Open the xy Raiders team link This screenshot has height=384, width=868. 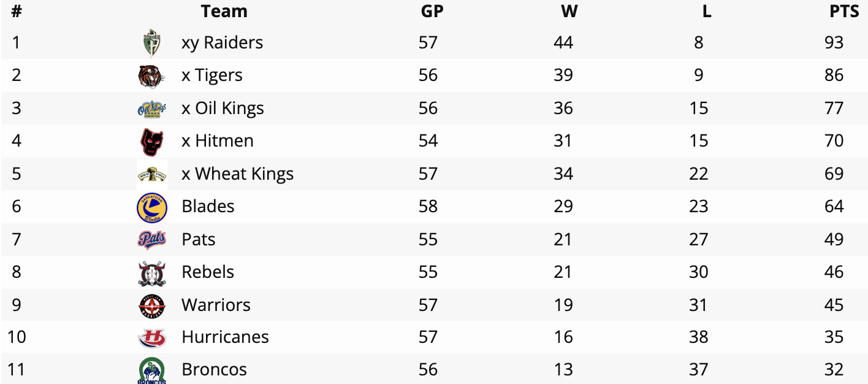222,43
